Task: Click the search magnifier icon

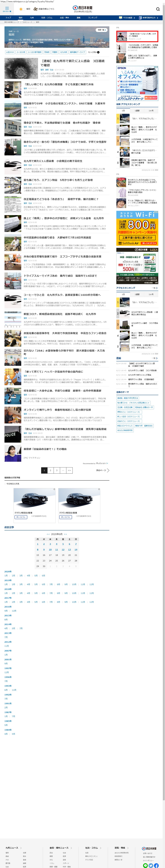Action: tap(158, 9)
